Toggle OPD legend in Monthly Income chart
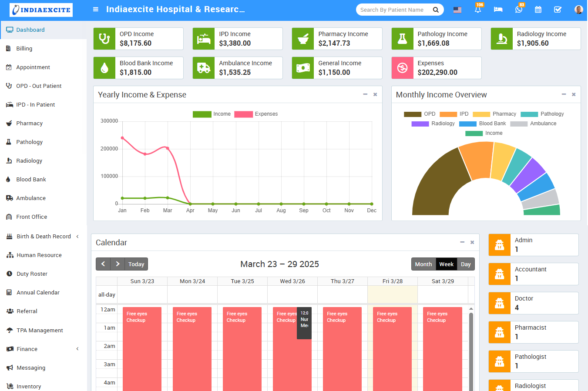This screenshot has height=391, width=588. coord(420,114)
